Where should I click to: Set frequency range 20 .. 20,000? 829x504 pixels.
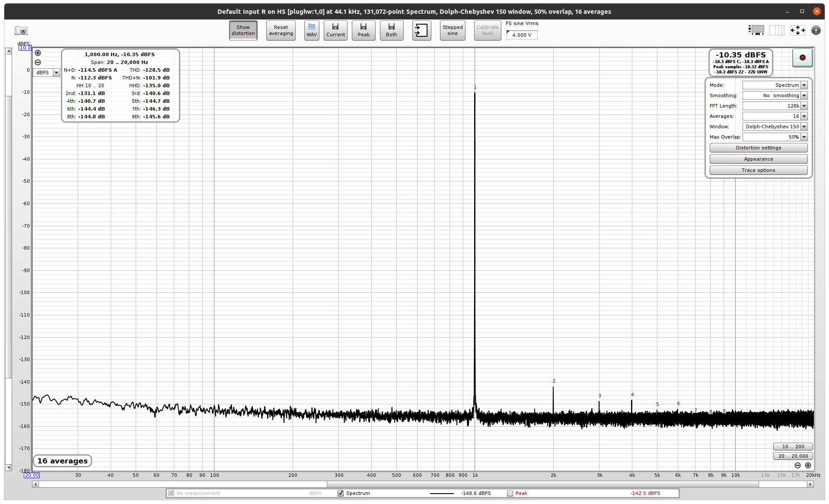[793, 456]
